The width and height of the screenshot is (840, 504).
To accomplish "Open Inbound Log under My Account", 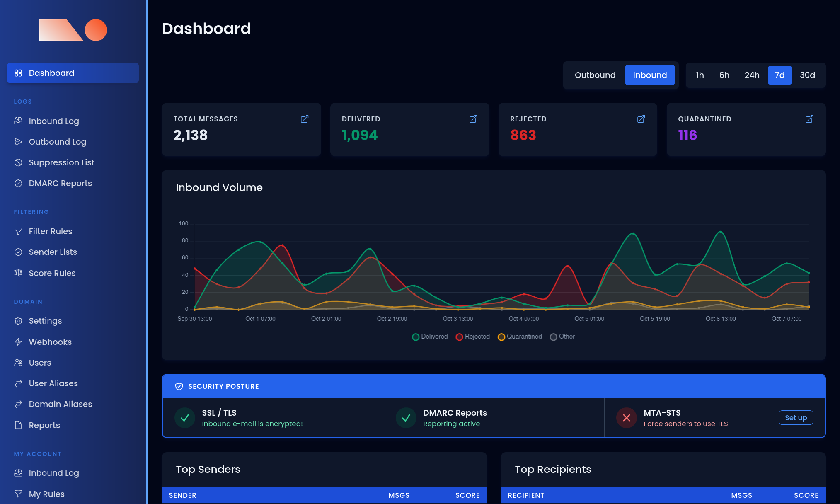I will point(73,473).
